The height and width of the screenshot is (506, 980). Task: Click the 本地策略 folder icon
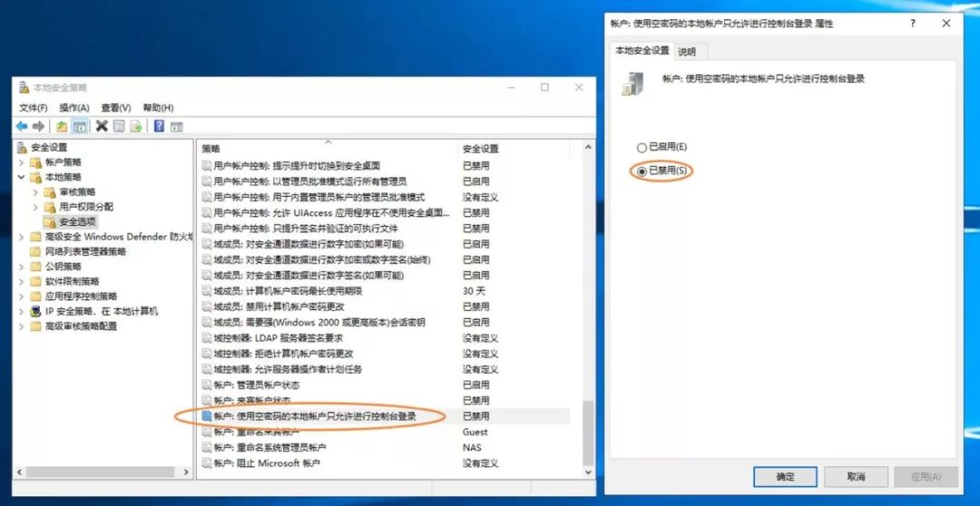35,178
